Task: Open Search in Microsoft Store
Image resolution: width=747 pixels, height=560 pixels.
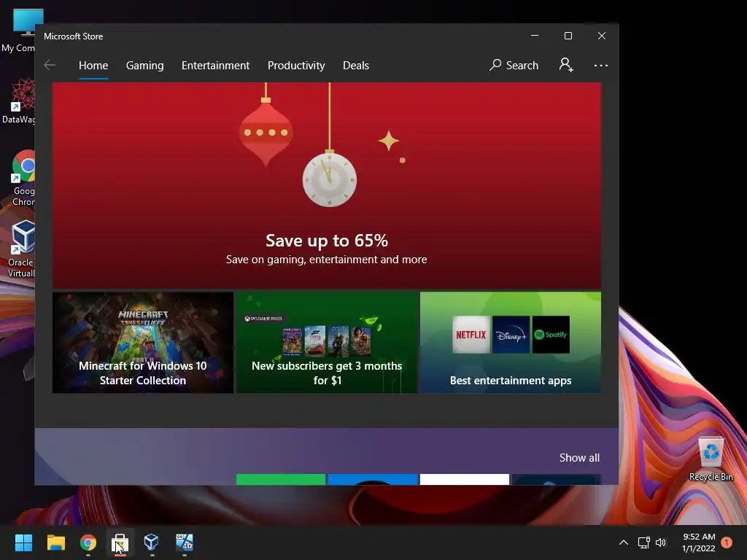Action: coord(514,65)
